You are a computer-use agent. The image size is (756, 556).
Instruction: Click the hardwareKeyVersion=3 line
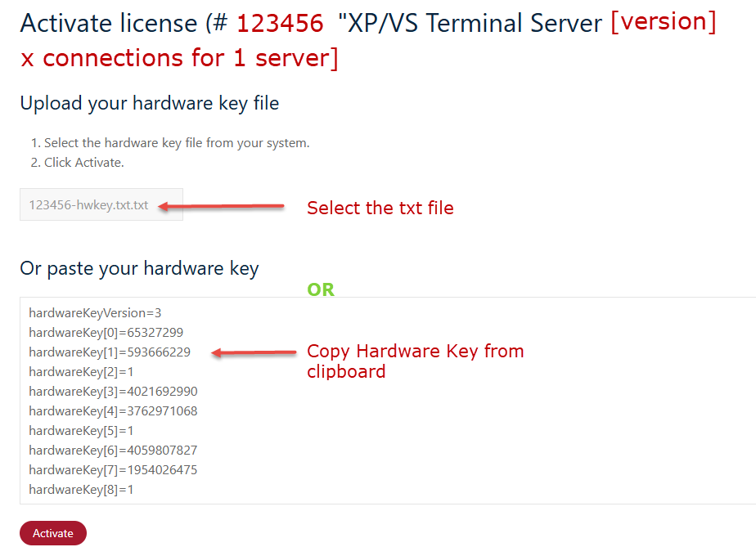pyautogui.click(x=95, y=313)
